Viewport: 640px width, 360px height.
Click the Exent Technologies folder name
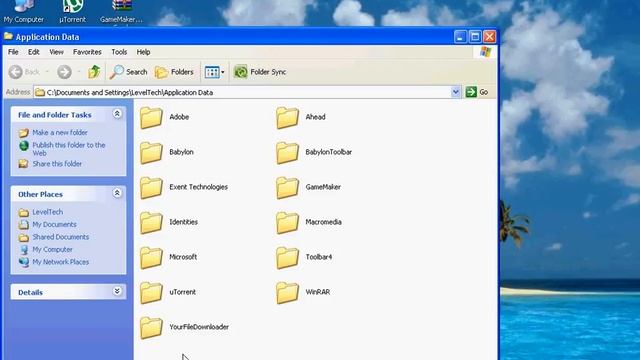pyautogui.click(x=198, y=187)
